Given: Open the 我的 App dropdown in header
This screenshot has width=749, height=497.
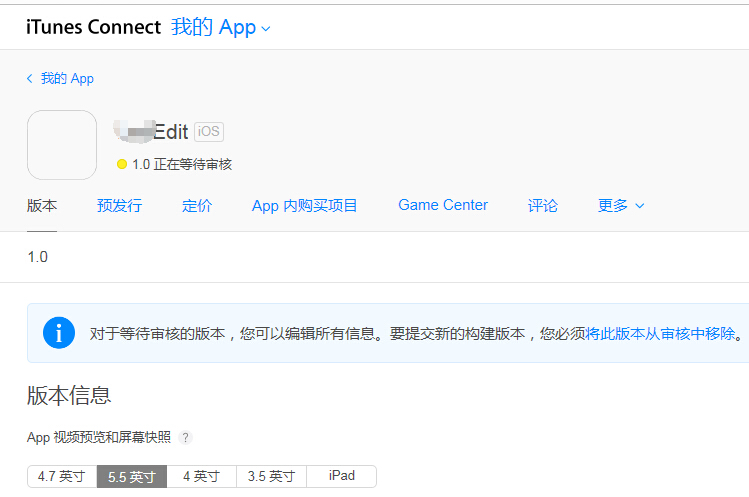Looking at the screenshot, I should click(221, 27).
